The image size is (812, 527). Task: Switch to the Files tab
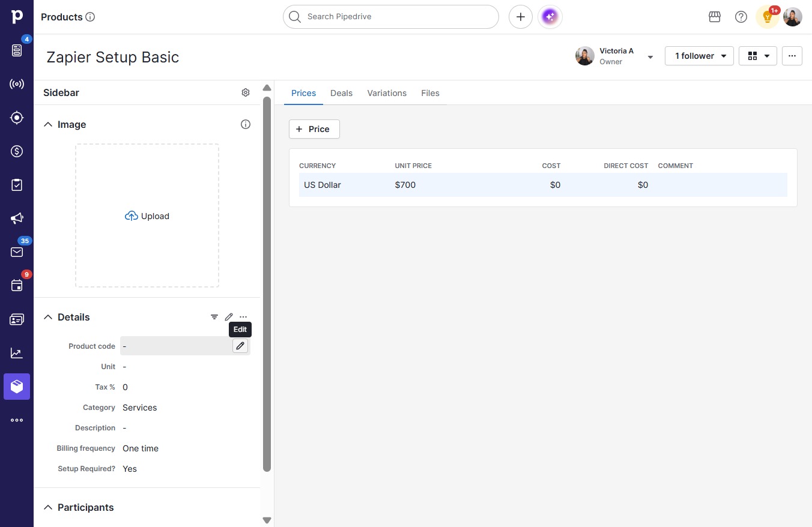click(430, 93)
